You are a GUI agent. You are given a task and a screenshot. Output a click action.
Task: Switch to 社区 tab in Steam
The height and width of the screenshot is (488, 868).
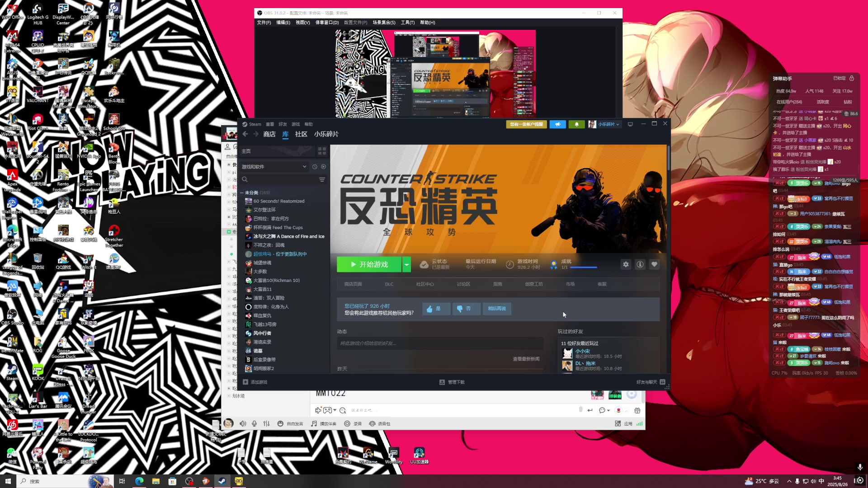point(301,134)
